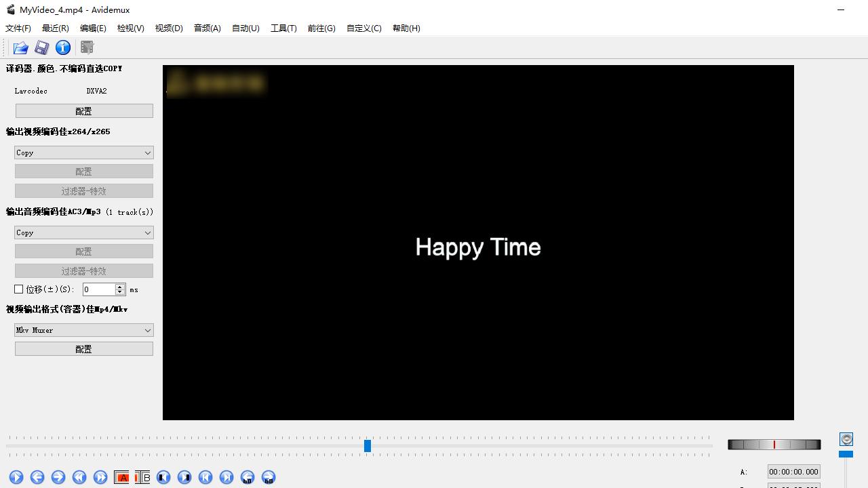Go forward 60 seconds in the video
Viewport: 868px width, 488px height.
269,477
